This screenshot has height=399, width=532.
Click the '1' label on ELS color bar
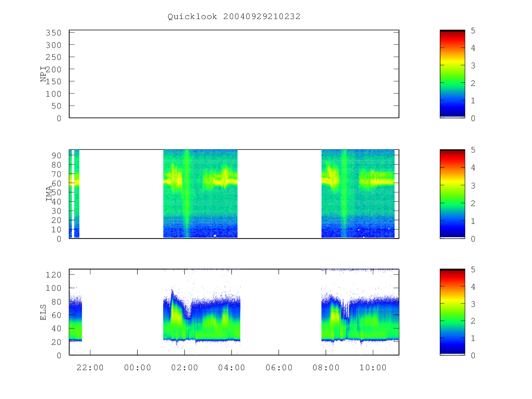[473, 338]
